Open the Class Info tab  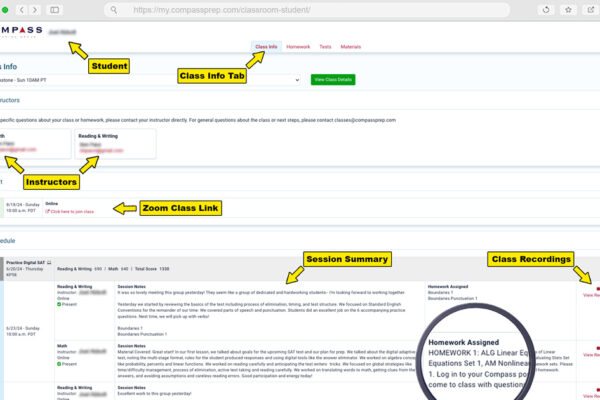click(266, 47)
